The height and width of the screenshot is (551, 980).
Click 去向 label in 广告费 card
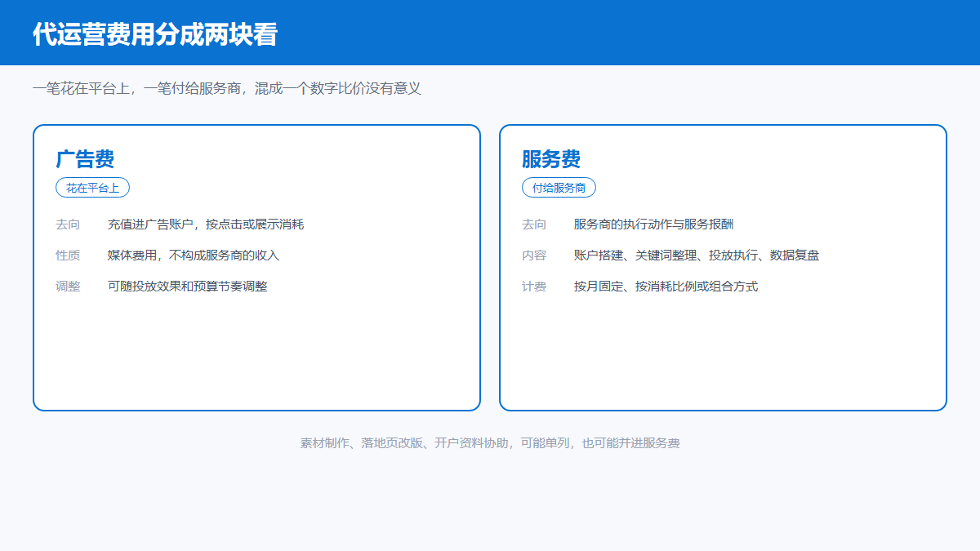pyautogui.click(x=68, y=224)
